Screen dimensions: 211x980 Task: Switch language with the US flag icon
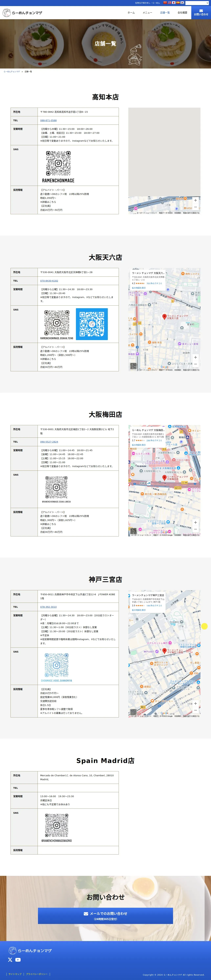pos(169,3)
